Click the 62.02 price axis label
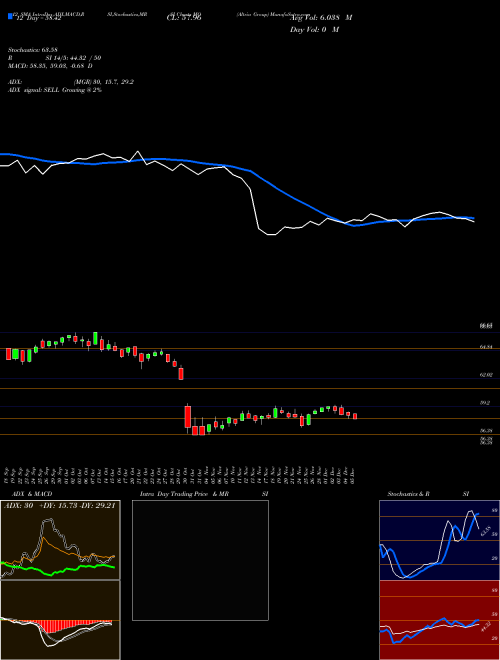The height and width of the screenshot is (660, 500). pyautogui.click(x=486, y=375)
